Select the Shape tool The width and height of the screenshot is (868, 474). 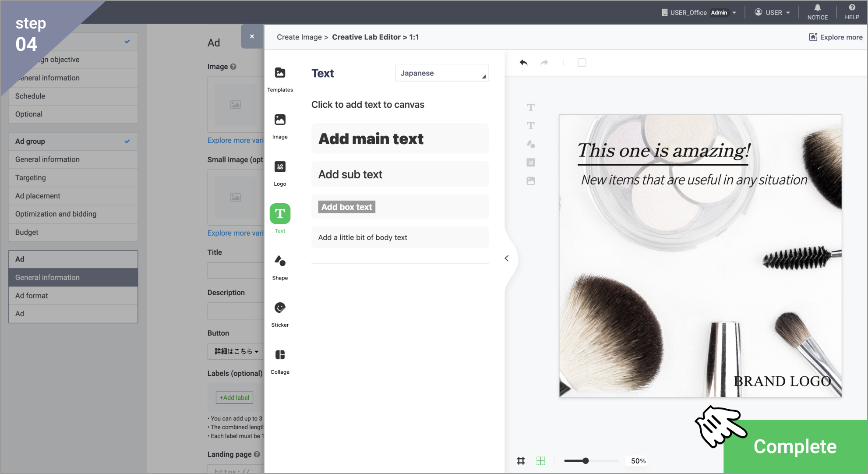(280, 261)
